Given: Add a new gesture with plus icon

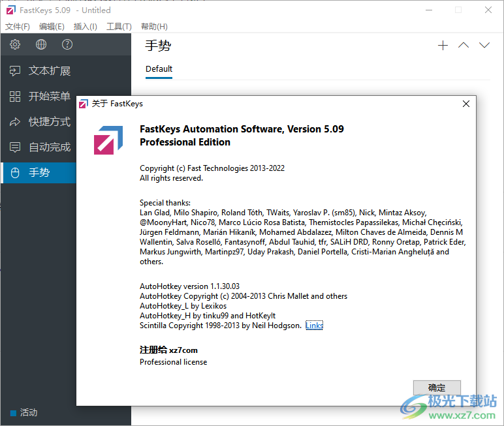Looking at the screenshot, I should click(x=443, y=45).
